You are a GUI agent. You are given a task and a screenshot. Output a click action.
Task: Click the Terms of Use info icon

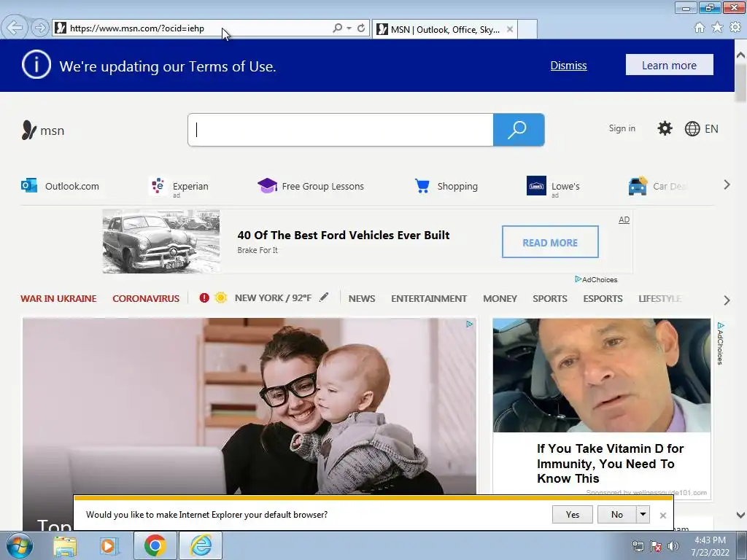click(x=36, y=64)
